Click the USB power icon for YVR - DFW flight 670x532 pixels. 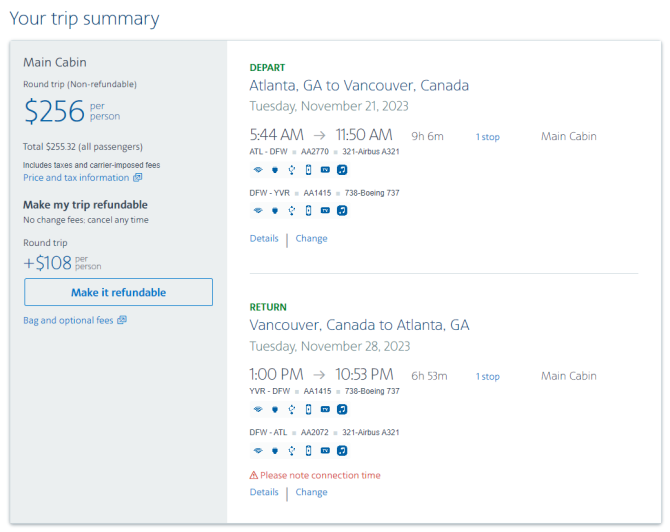(291, 409)
